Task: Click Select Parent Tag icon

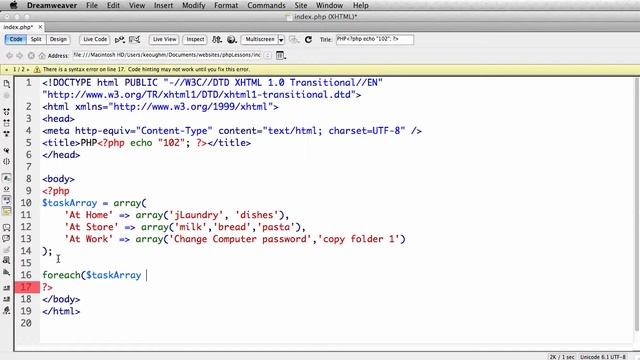Action: (x=7, y=150)
